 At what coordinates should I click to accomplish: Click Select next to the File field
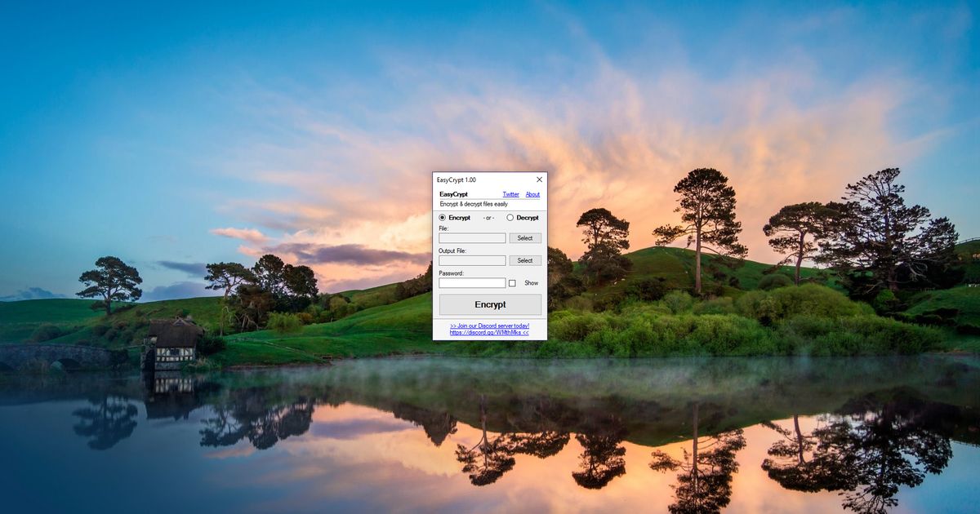pyautogui.click(x=525, y=237)
